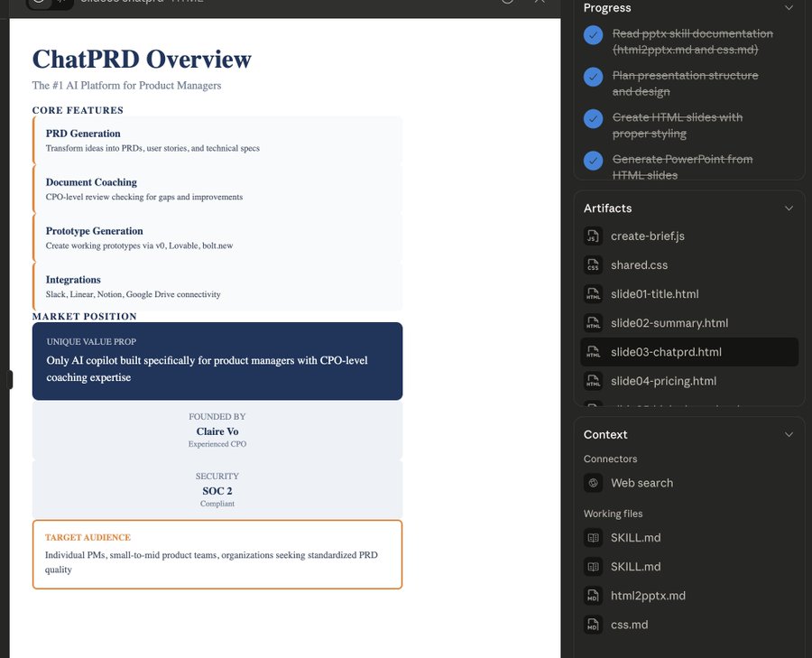Click checkmark for Read pptx skill documentation

tap(593, 35)
